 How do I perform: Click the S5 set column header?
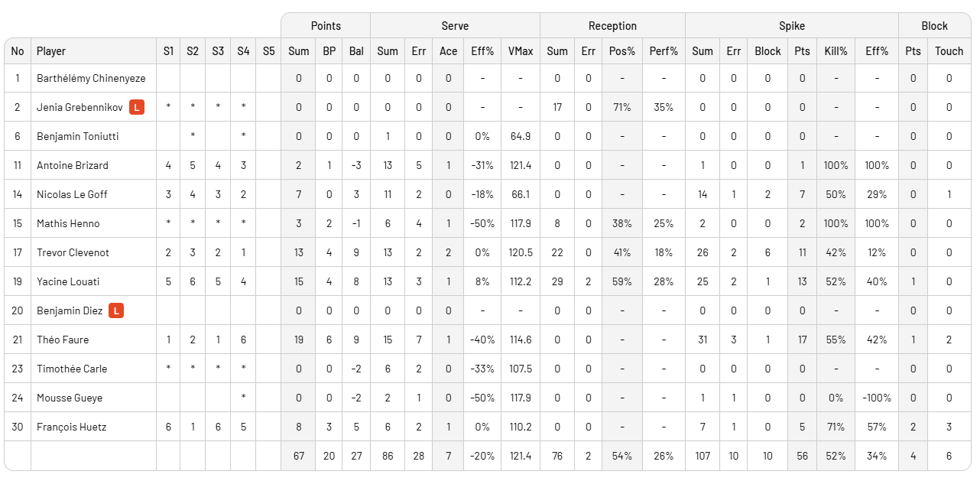(x=268, y=51)
